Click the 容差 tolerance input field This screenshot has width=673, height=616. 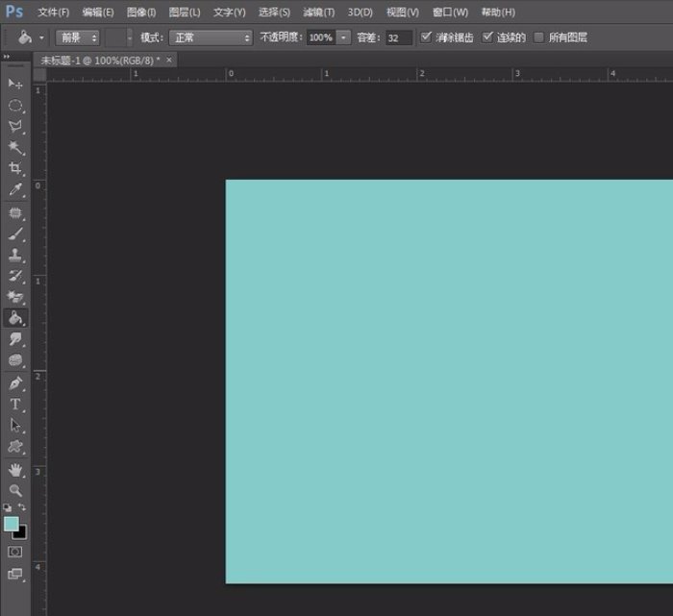coord(398,37)
